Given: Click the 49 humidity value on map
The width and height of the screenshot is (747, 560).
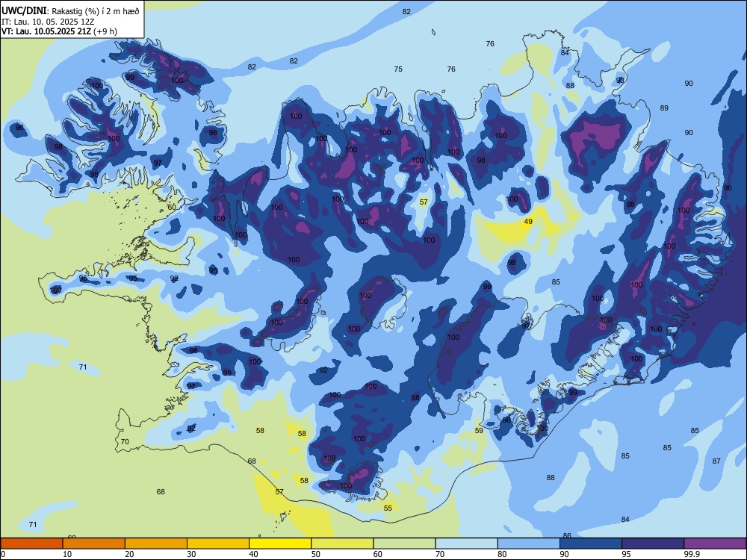Looking at the screenshot, I should [x=528, y=222].
